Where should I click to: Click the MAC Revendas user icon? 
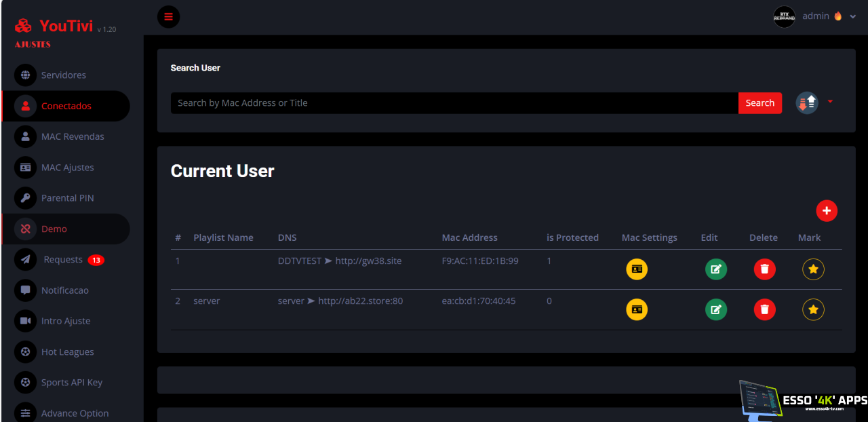(x=25, y=136)
